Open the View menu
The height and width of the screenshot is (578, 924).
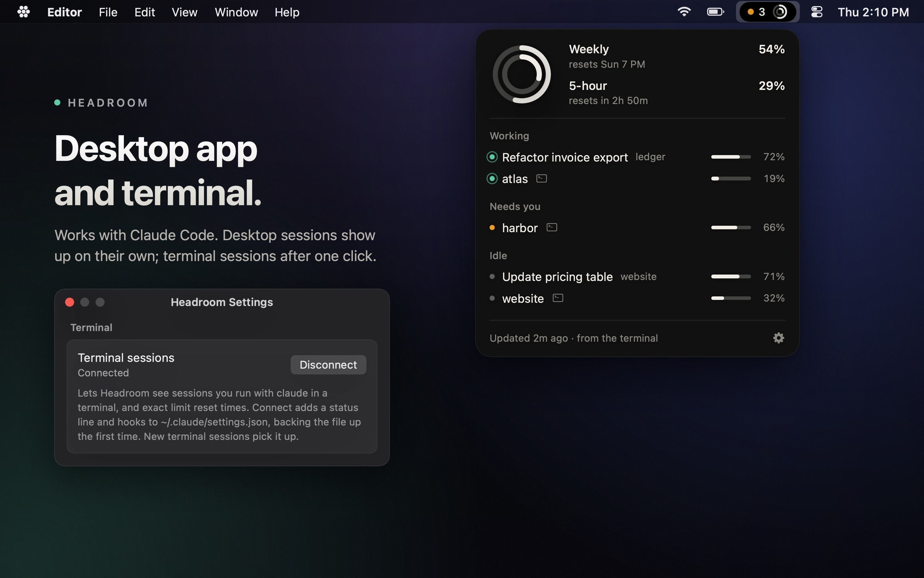(x=184, y=12)
